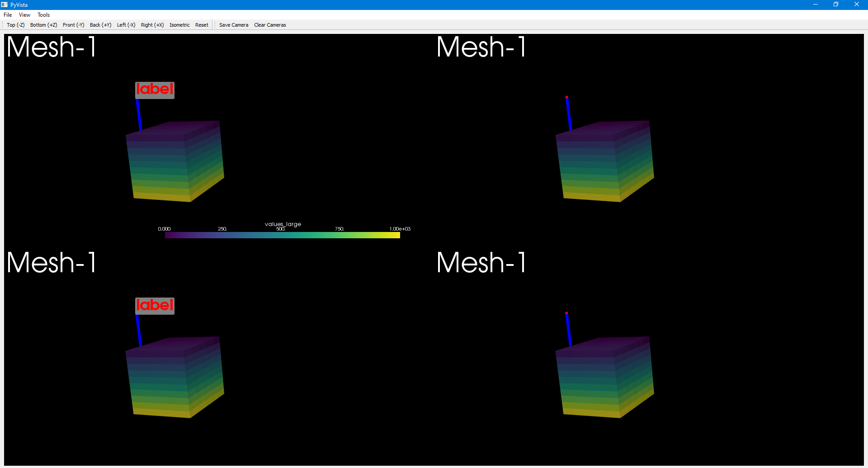Click the Save Camera button
The width and height of the screenshot is (868, 468).
pos(233,25)
